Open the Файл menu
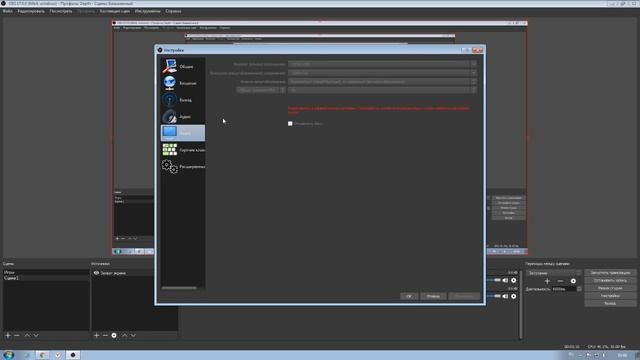Image resolution: width=640 pixels, height=360 pixels. [7, 11]
